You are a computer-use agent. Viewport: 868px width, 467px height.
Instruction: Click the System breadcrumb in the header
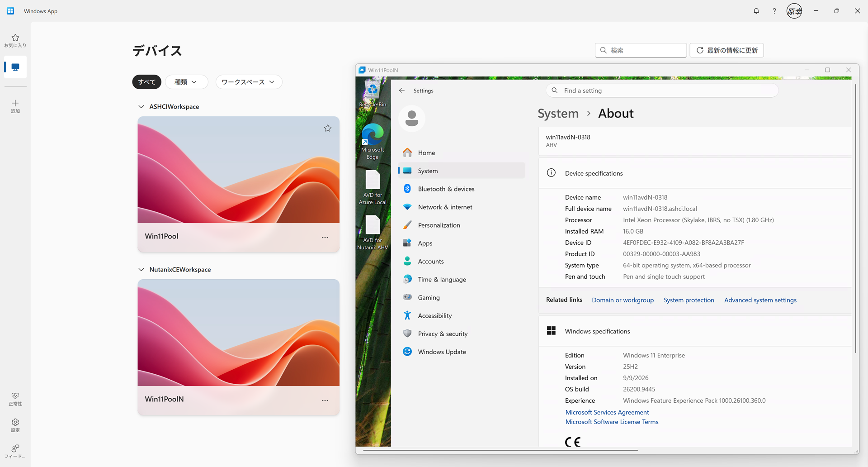[558, 114]
